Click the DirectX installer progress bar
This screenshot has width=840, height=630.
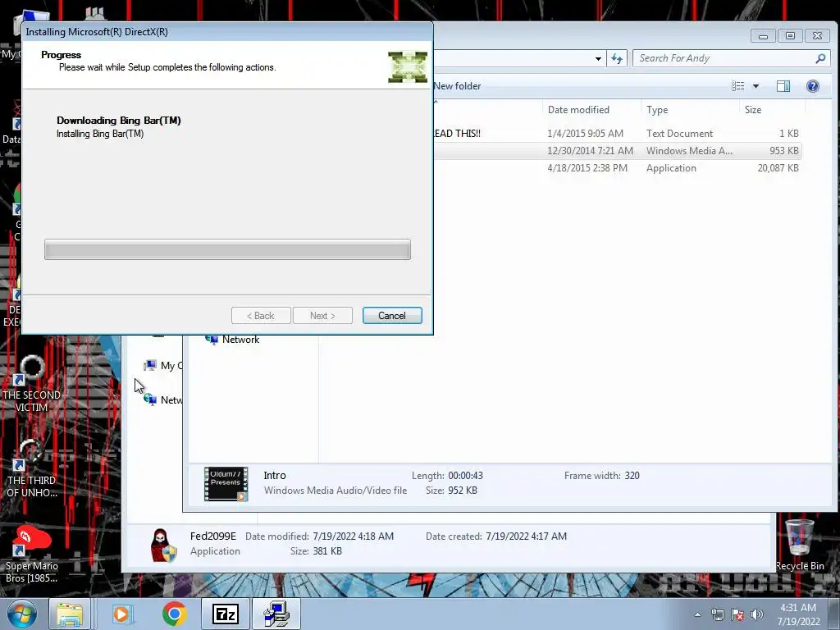click(x=228, y=249)
